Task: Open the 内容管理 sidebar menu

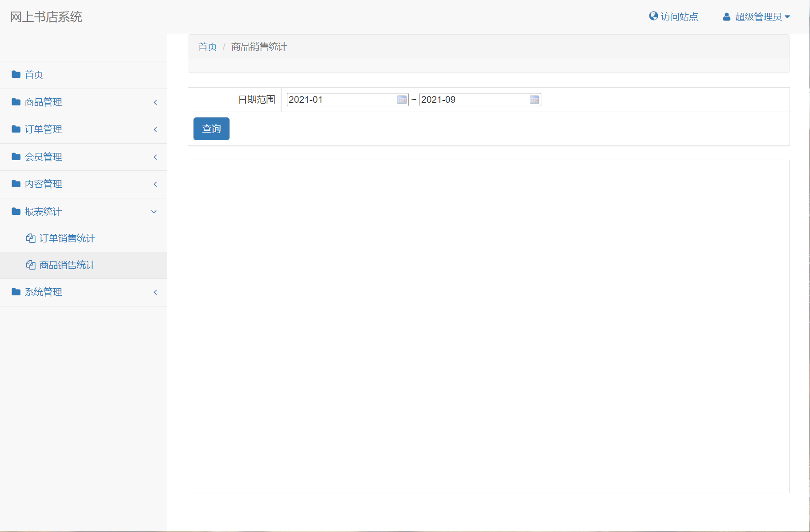Action: click(x=84, y=184)
